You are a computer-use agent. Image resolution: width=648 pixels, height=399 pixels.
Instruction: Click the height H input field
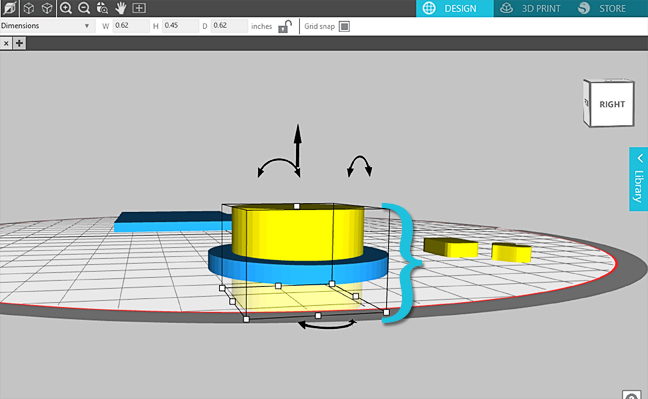[181, 26]
